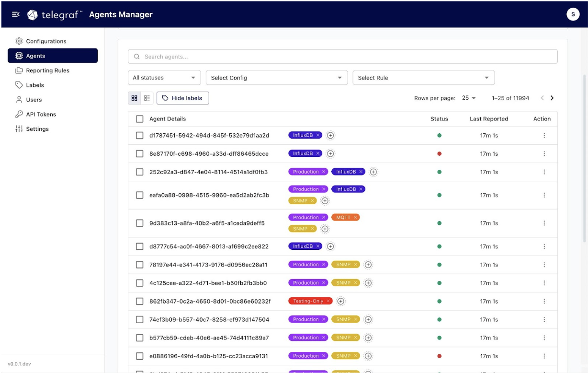Select checkbox for agent 9d383c13-a8fa-40b2
The height and width of the screenshot is (373, 588).
140,223
